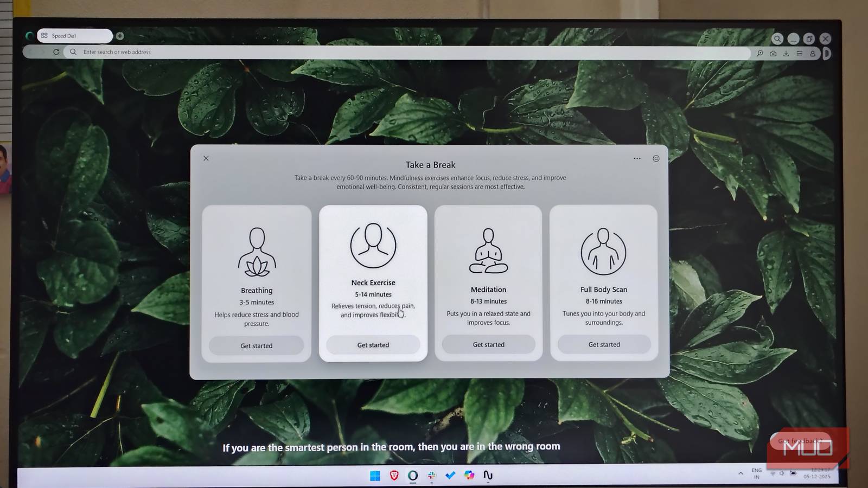This screenshot has height=488, width=868.
Task: Toggle the sidebar panel icon at the right edge
Action: click(827, 53)
